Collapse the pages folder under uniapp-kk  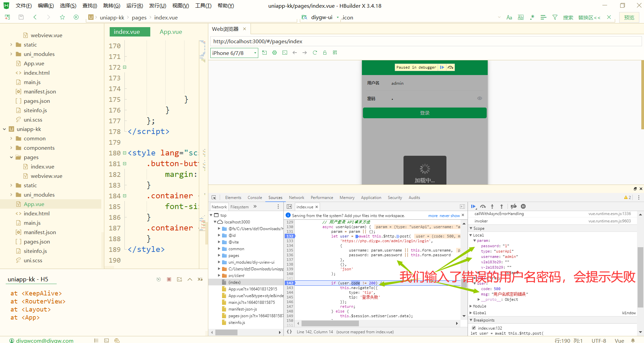[11, 157]
